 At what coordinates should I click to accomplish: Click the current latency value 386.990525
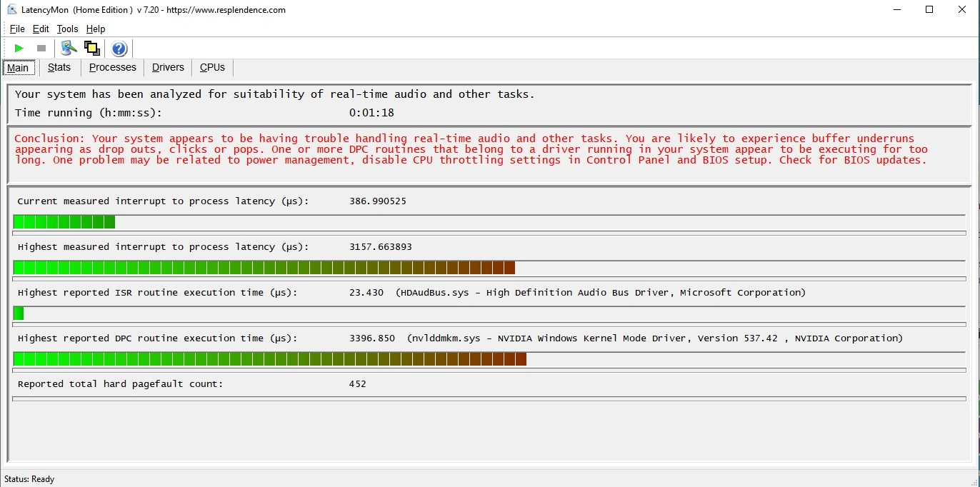378,201
